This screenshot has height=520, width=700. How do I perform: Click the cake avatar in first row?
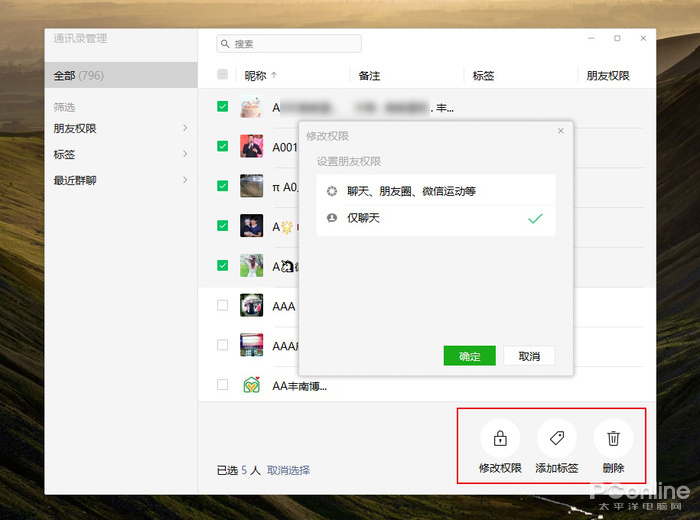tap(252, 107)
